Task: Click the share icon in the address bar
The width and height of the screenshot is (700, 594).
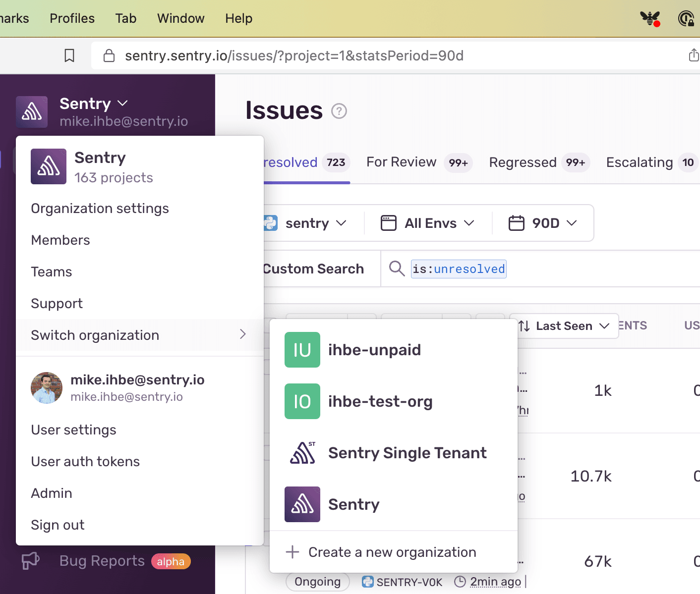Action: [x=693, y=55]
